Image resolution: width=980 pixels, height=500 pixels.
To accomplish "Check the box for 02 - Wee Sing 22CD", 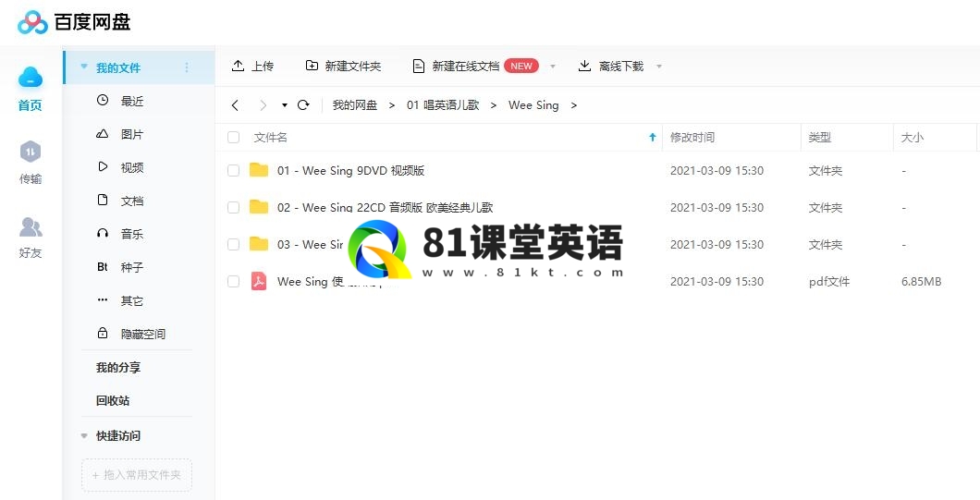I will tap(233, 208).
